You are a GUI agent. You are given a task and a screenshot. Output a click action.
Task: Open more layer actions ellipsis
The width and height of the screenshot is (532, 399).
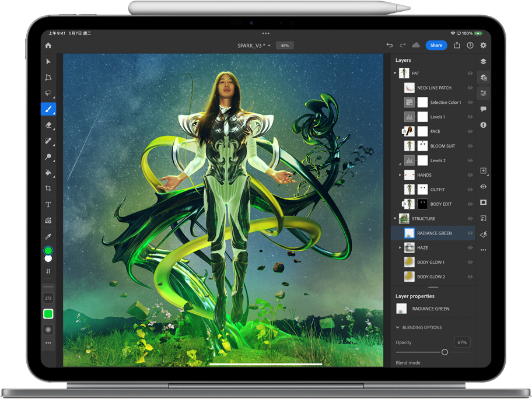pos(483,250)
